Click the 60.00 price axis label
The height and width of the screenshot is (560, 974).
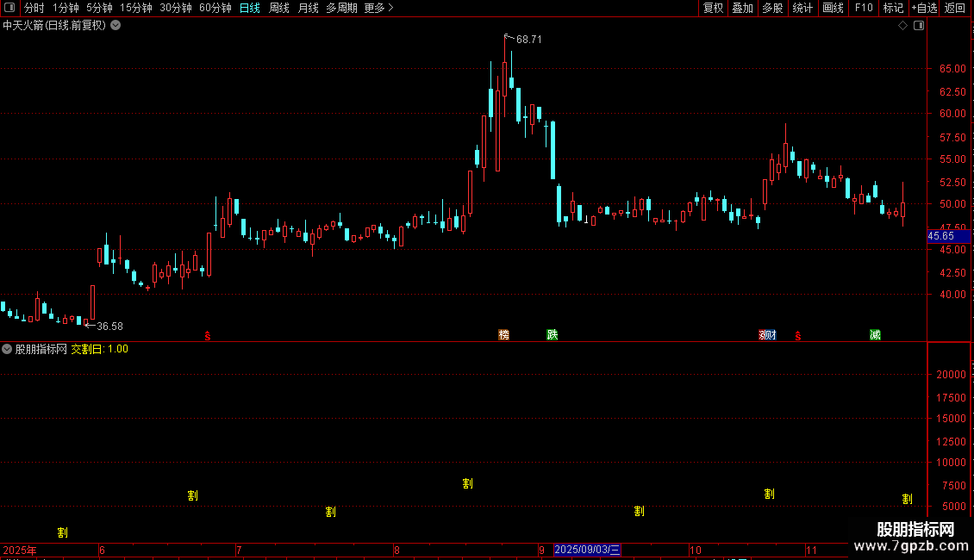[952, 114]
